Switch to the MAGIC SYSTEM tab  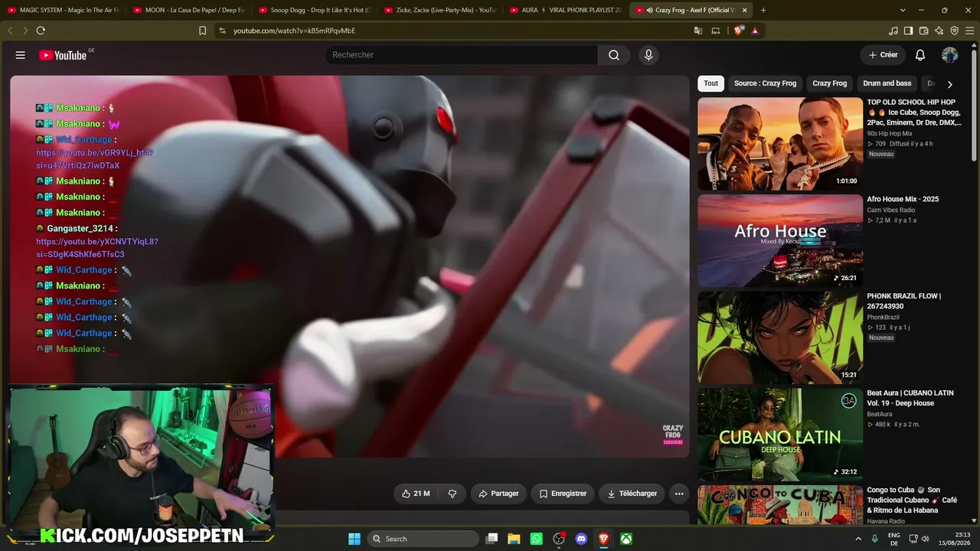[x=63, y=10]
